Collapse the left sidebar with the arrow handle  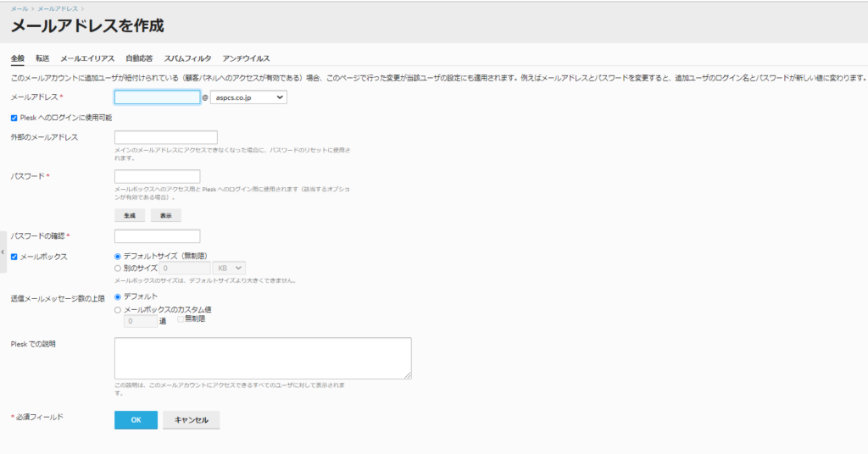[3, 253]
